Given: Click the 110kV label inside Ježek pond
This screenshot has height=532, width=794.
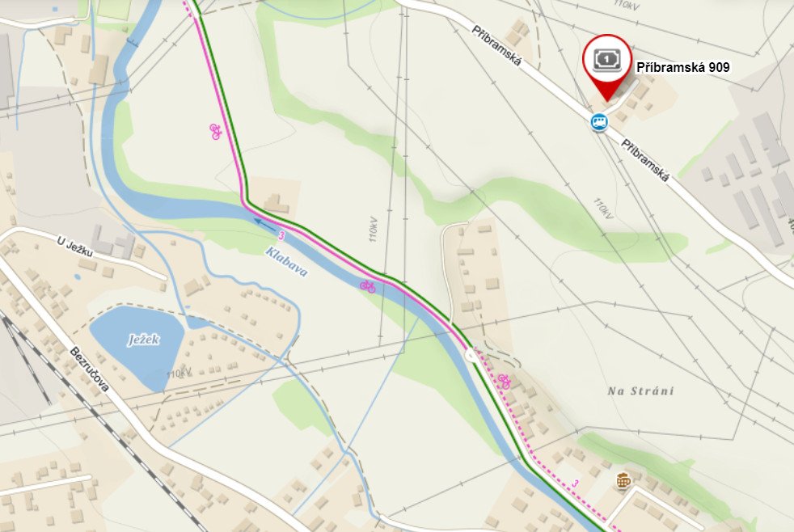Looking at the screenshot, I should point(179,374).
